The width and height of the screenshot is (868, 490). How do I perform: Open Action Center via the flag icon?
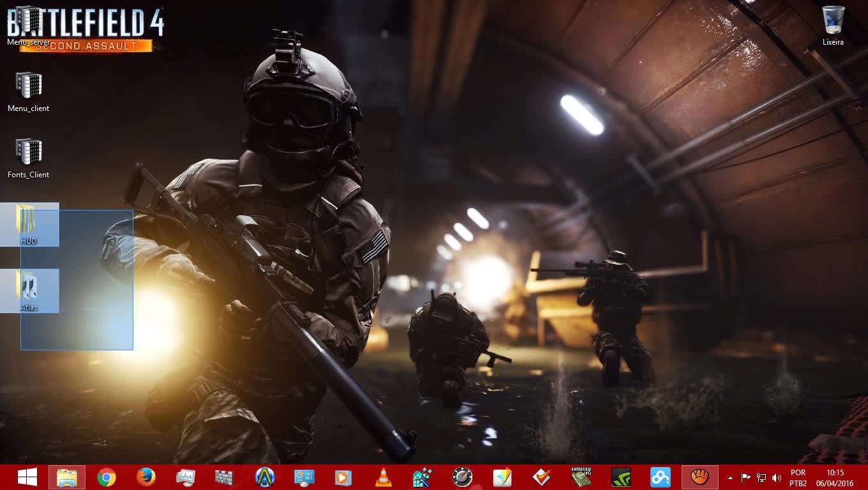coord(746,477)
